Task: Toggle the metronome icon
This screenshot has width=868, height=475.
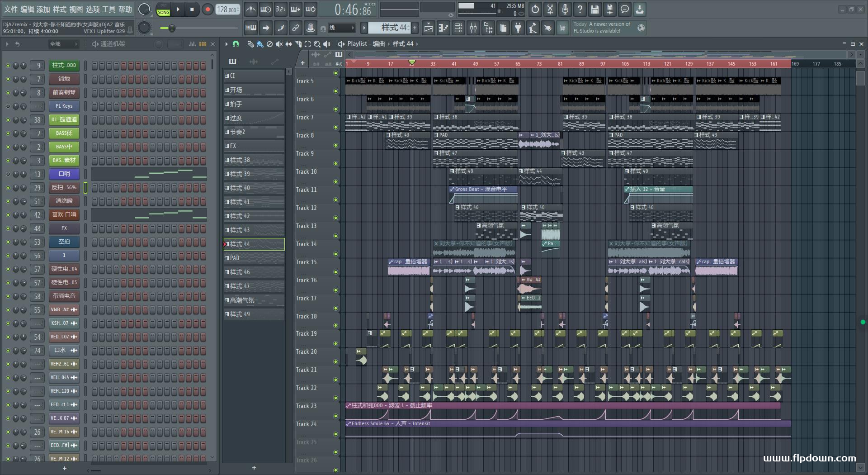Action: (250, 9)
